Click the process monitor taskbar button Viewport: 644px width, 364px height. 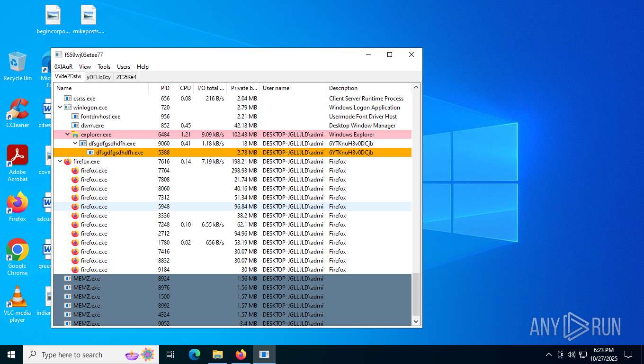(x=264, y=355)
